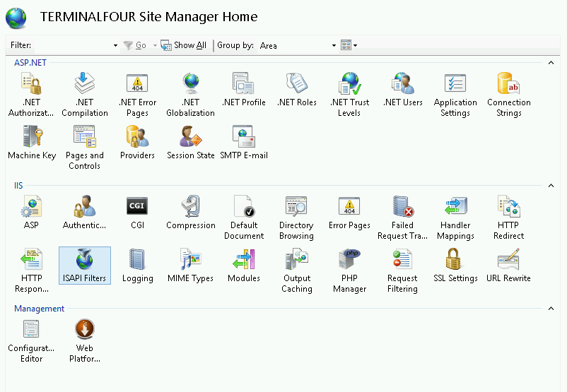Open Session State feature
Screen dimensions: 567x392
point(191,142)
